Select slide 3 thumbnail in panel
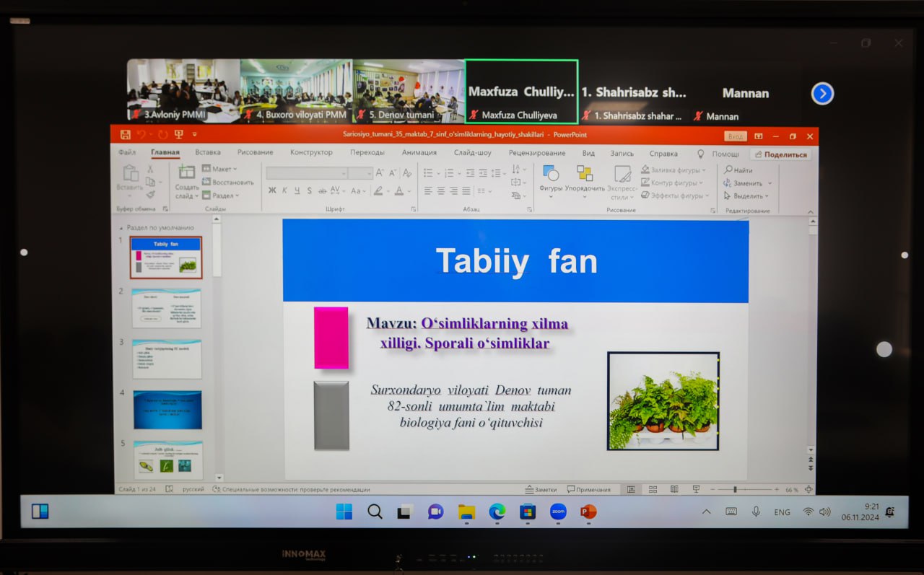The image size is (924, 575). (x=167, y=359)
